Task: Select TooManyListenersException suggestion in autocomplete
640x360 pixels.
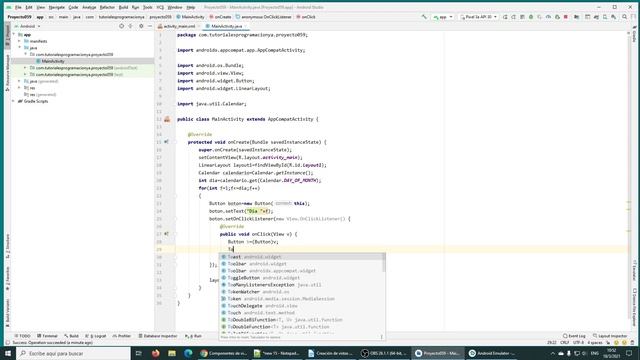Action: [301, 285]
